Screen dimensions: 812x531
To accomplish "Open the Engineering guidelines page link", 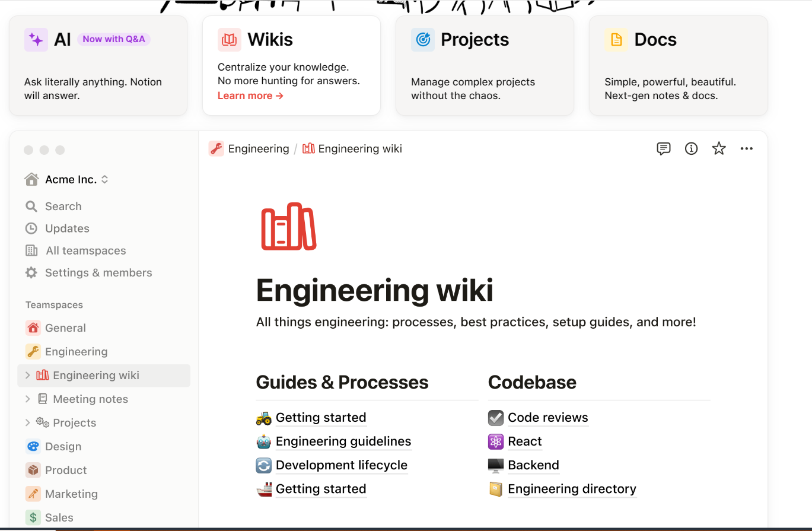I will tap(343, 441).
